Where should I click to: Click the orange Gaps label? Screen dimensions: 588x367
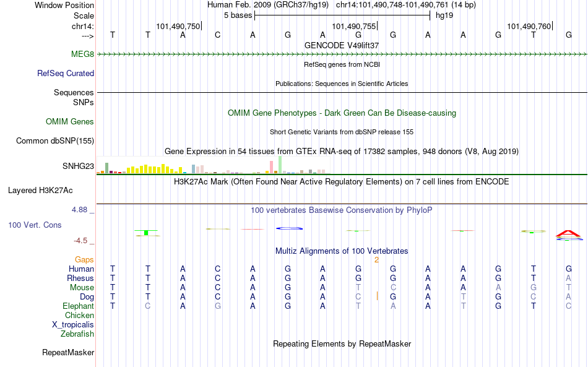click(x=84, y=259)
